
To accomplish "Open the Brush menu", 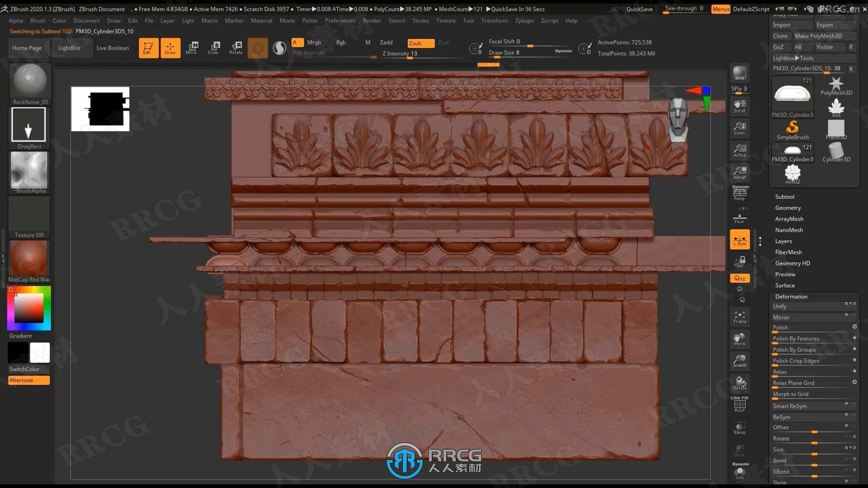I will pyautogui.click(x=38, y=21).
